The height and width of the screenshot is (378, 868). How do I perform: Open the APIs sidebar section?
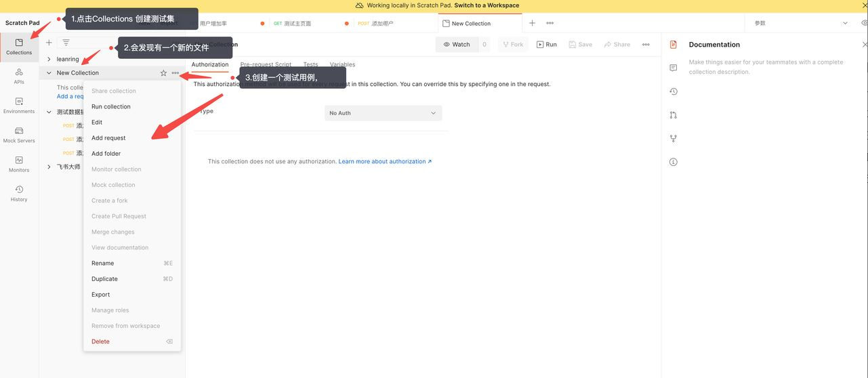(x=19, y=76)
